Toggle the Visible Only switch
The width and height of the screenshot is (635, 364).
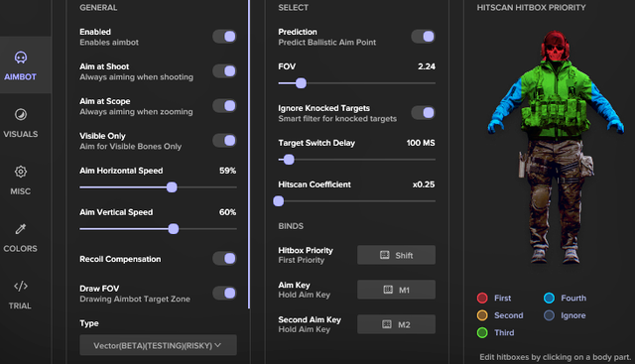pos(225,141)
